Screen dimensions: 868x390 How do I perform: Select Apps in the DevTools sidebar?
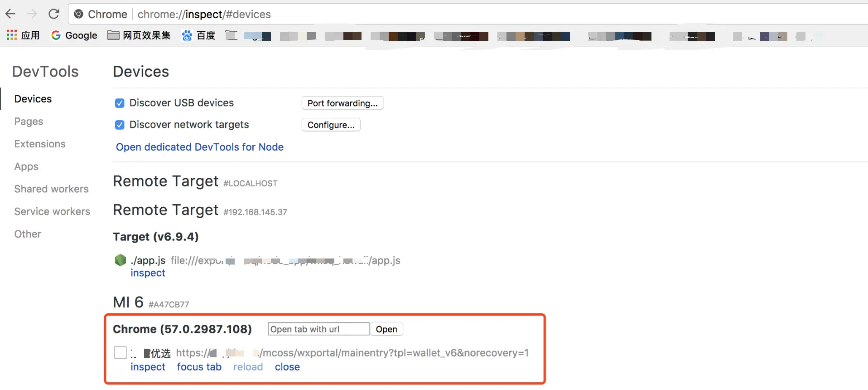click(26, 166)
